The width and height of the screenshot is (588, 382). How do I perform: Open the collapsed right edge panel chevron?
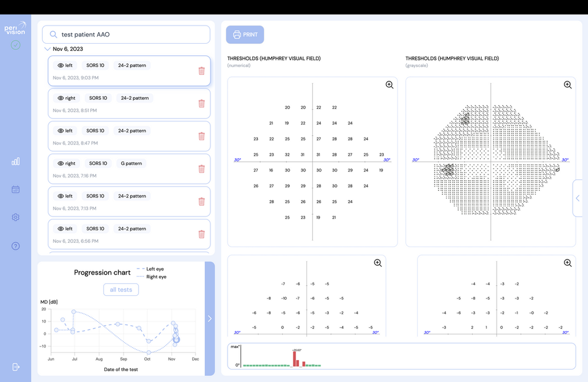pos(578,198)
